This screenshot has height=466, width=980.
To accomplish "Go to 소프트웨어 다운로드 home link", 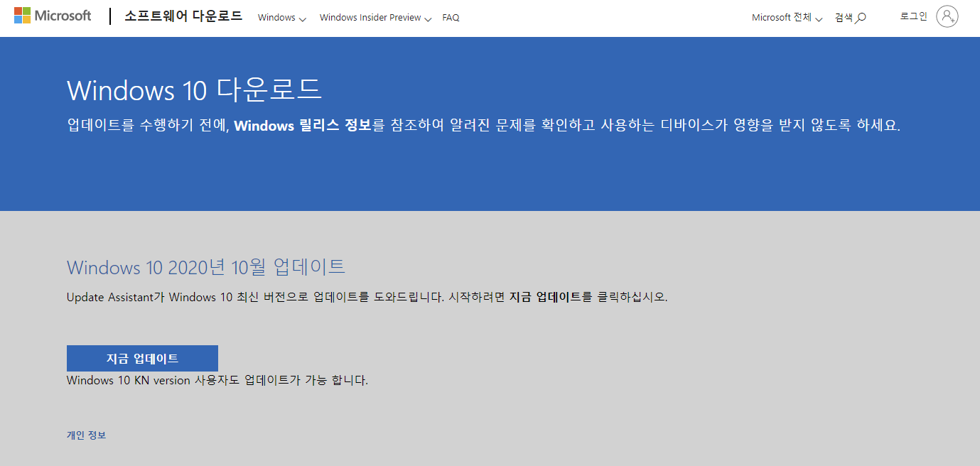I will coord(183,16).
